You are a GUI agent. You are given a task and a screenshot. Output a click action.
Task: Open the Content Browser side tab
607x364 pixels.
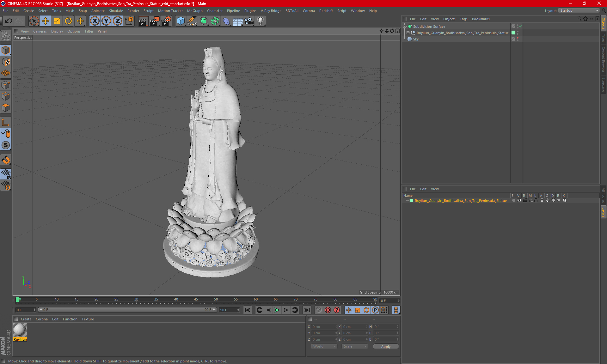click(x=604, y=60)
